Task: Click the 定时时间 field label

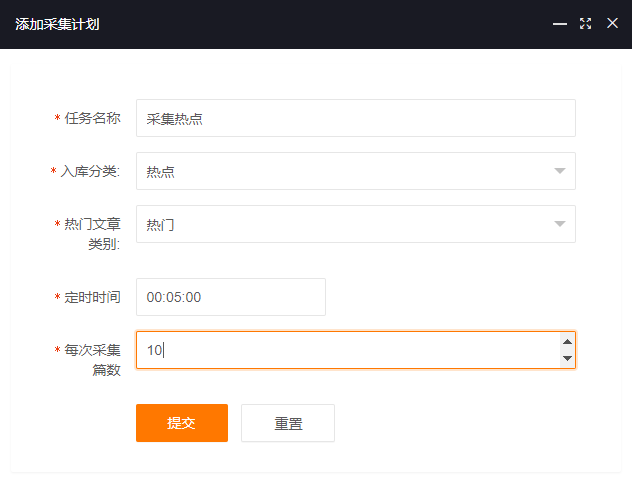Action: point(92,297)
